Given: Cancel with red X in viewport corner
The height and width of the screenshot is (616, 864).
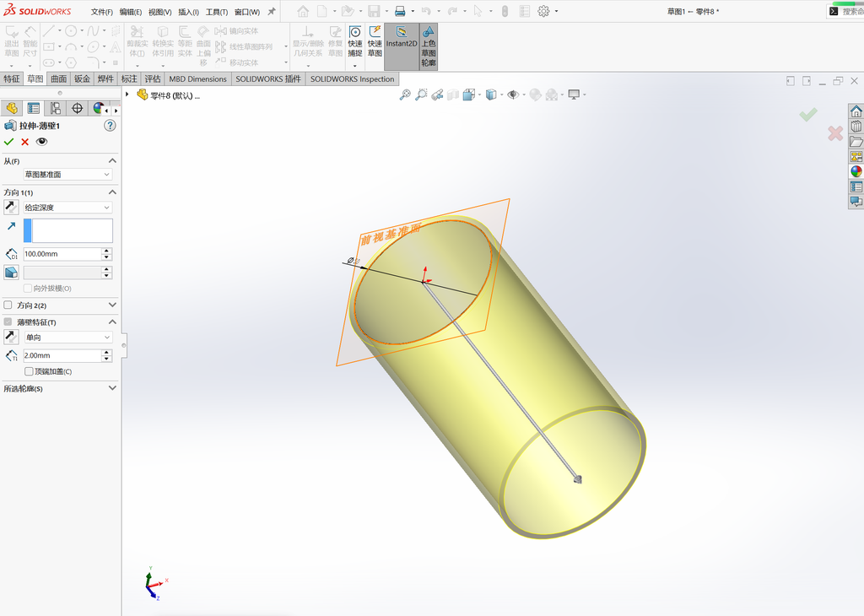Looking at the screenshot, I should [x=835, y=132].
